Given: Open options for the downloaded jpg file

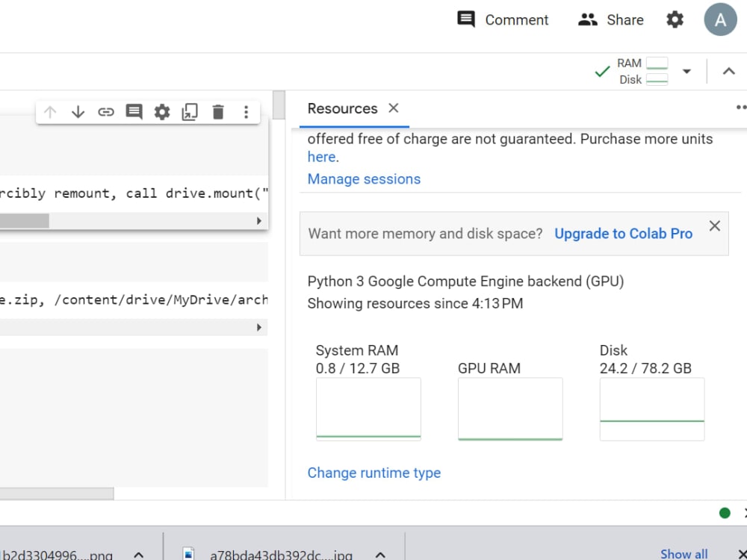Looking at the screenshot, I should point(380,555).
